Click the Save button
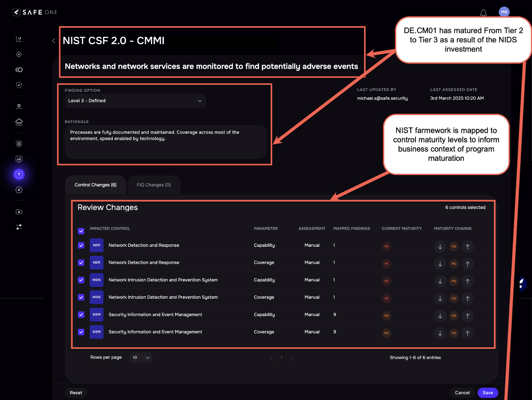This screenshot has width=532, height=400. click(488, 393)
